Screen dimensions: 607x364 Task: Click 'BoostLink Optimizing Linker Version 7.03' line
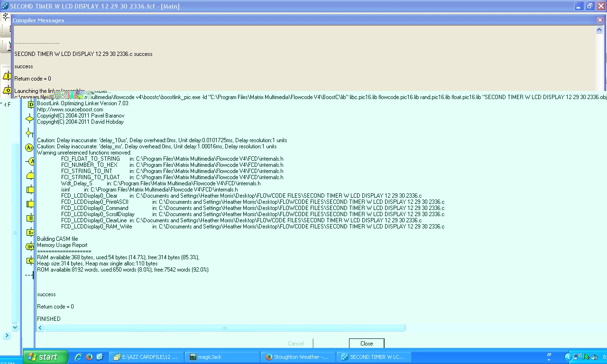click(x=83, y=103)
